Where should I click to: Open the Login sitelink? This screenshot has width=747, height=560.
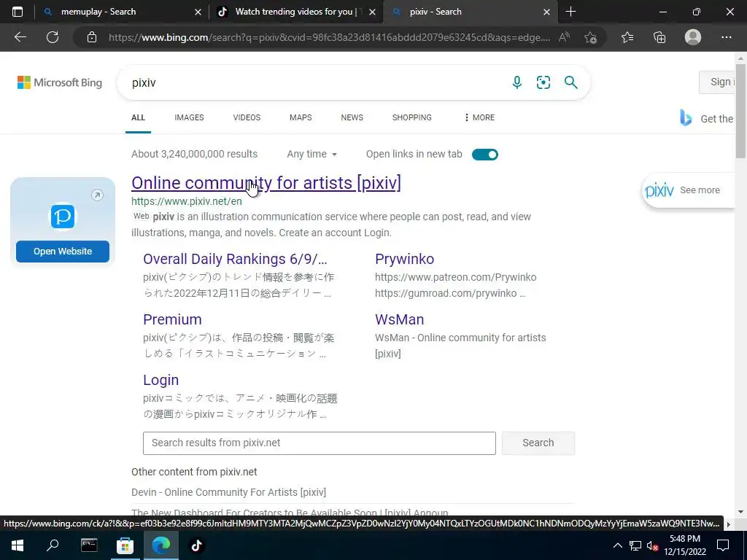click(x=161, y=380)
